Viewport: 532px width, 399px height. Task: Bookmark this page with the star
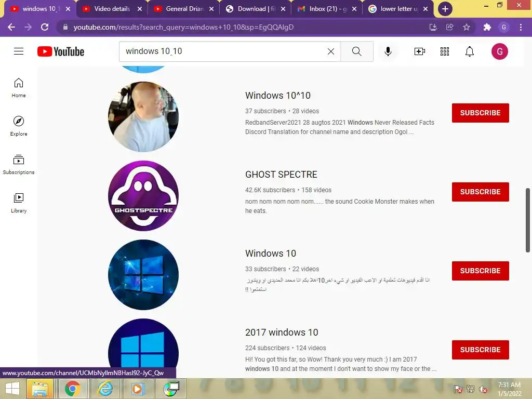tap(467, 27)
